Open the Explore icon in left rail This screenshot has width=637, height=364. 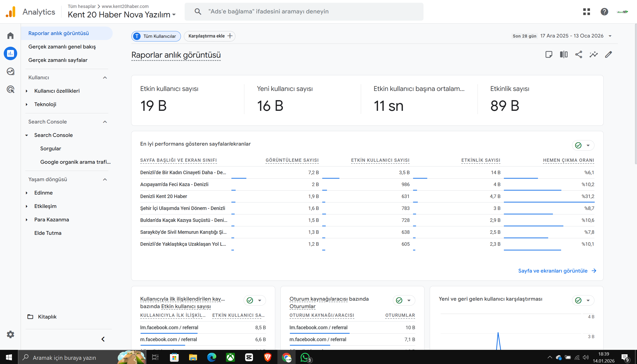pyautogui.click(x=10, y=72)
